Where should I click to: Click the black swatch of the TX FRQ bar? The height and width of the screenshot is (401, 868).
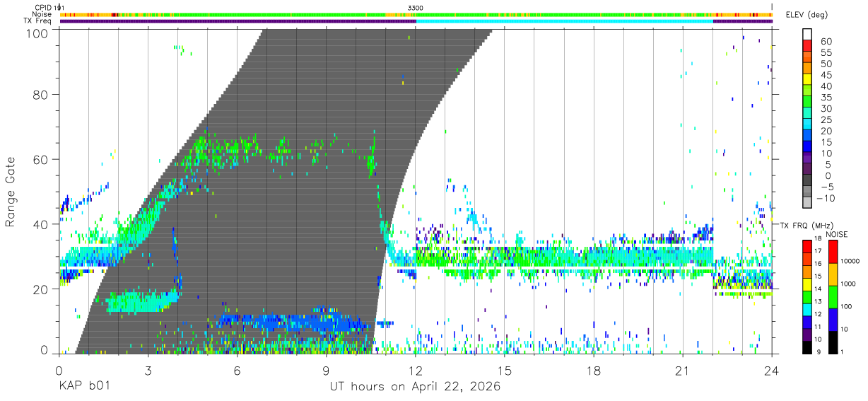click(807, 347)
